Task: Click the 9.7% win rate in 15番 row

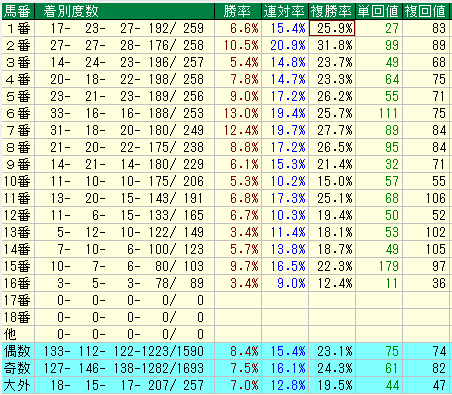Action: (x=244, y=266)
